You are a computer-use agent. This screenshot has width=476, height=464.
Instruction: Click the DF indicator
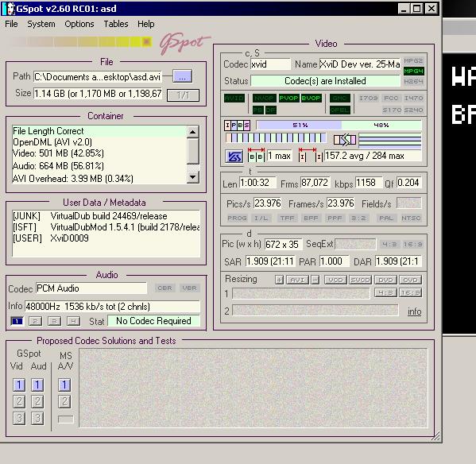pos(270,110)
